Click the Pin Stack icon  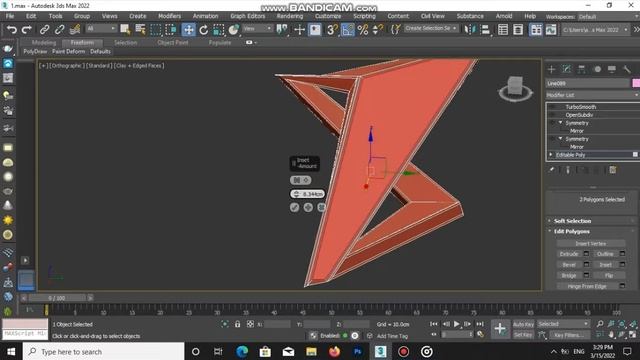coord(551,170)
